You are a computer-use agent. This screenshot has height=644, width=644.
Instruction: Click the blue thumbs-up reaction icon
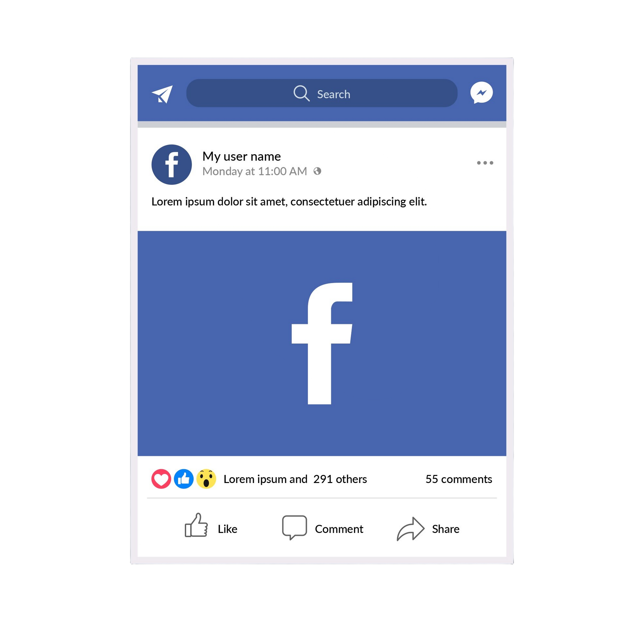point(183,479)
